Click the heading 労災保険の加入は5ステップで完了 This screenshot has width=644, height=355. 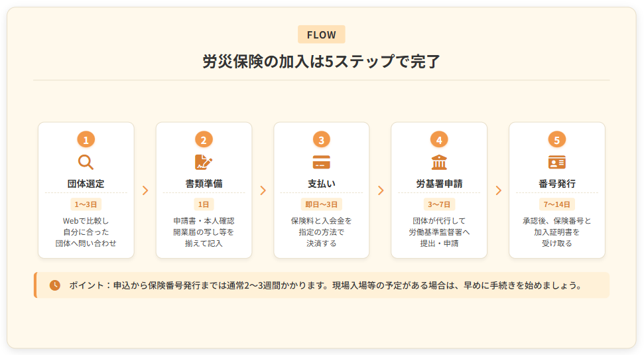(x=322, y=62)
